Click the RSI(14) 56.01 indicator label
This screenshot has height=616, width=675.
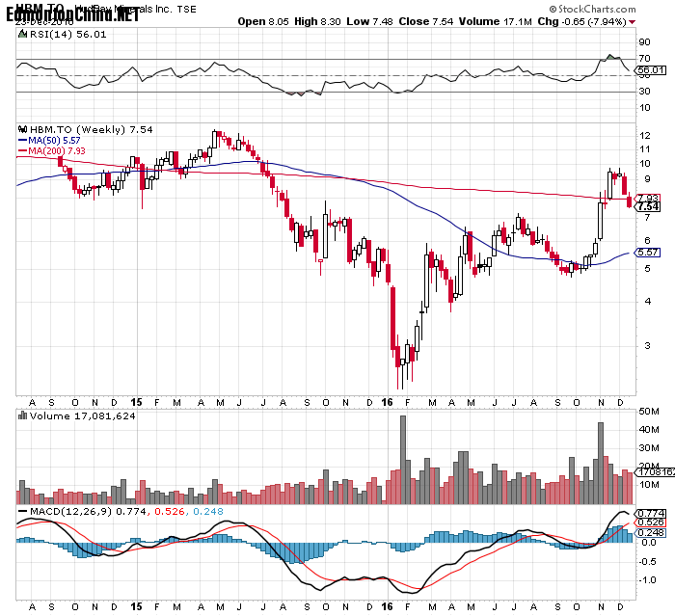[68, 35]
